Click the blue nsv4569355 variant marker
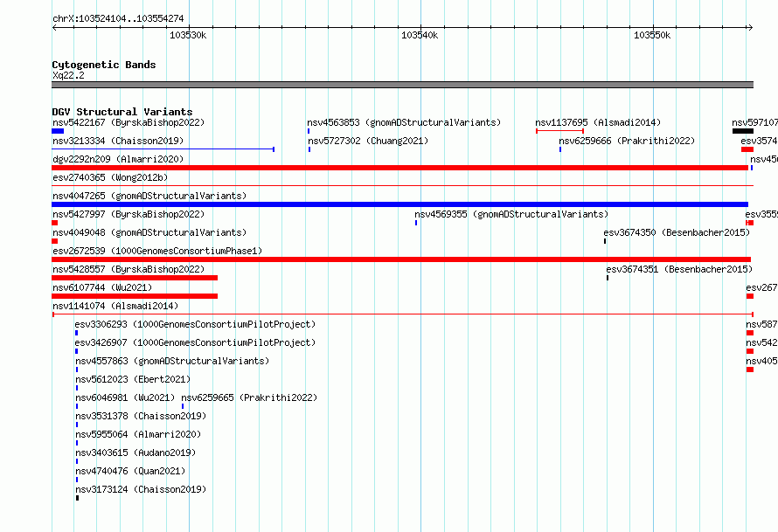The image size is (778, 532). (416, 223)
